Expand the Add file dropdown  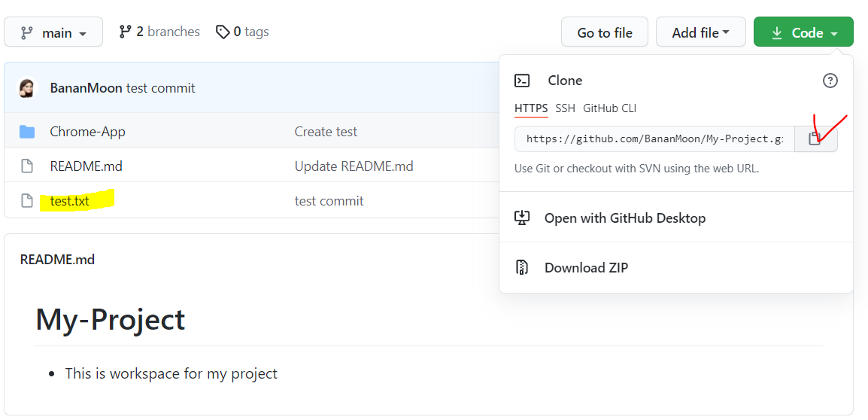(x=701, y=32)
